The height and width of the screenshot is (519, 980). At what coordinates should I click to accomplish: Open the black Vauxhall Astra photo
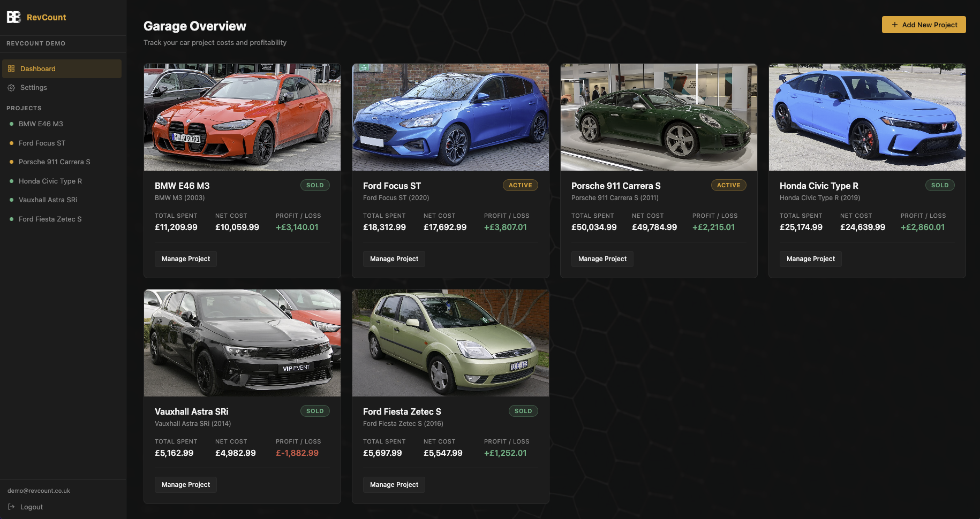[x=242, y=343]
